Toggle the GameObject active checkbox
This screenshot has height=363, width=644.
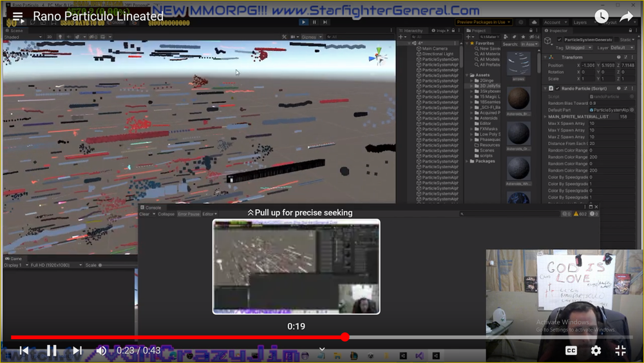(x=559, y=39)
